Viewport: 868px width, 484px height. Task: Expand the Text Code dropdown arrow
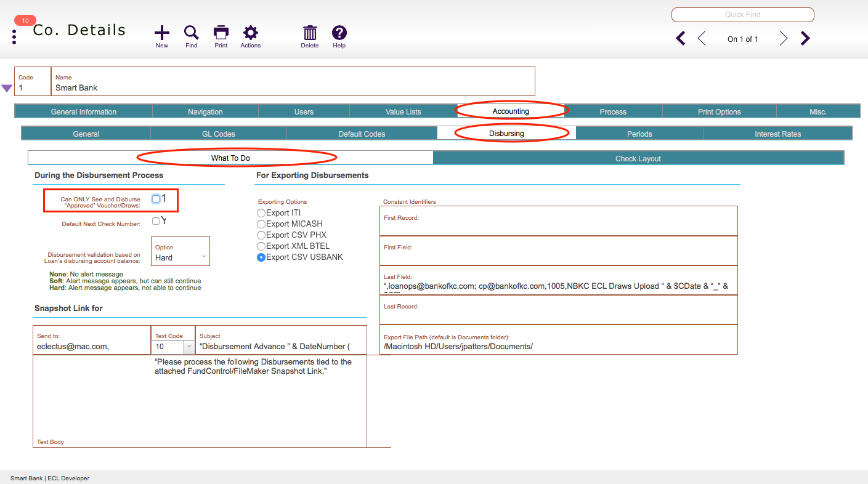(x=189, y=347)
